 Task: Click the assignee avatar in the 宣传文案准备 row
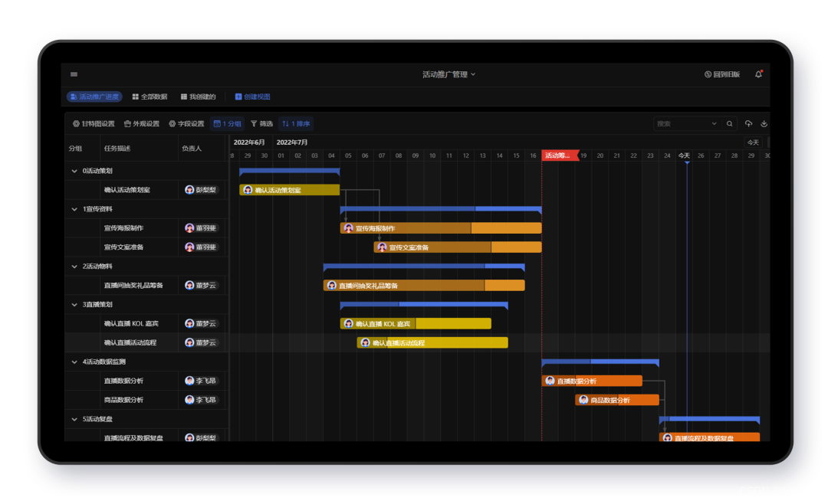189,247
